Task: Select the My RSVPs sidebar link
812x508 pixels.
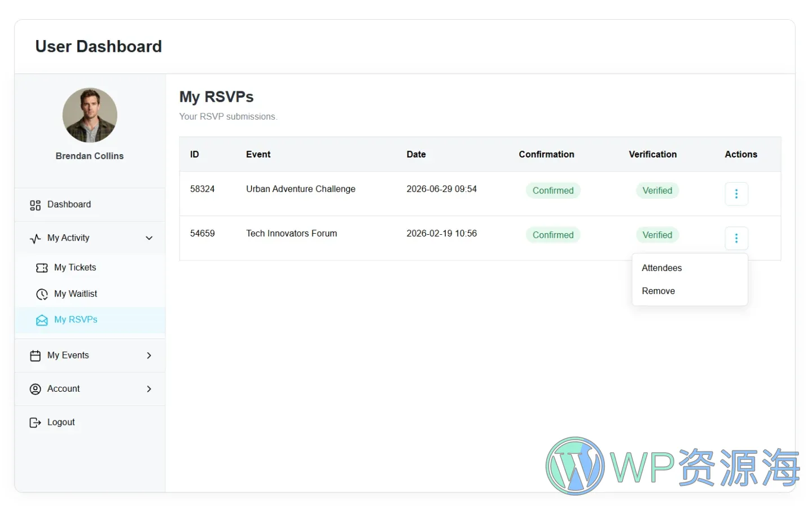Action: [90, 320]
